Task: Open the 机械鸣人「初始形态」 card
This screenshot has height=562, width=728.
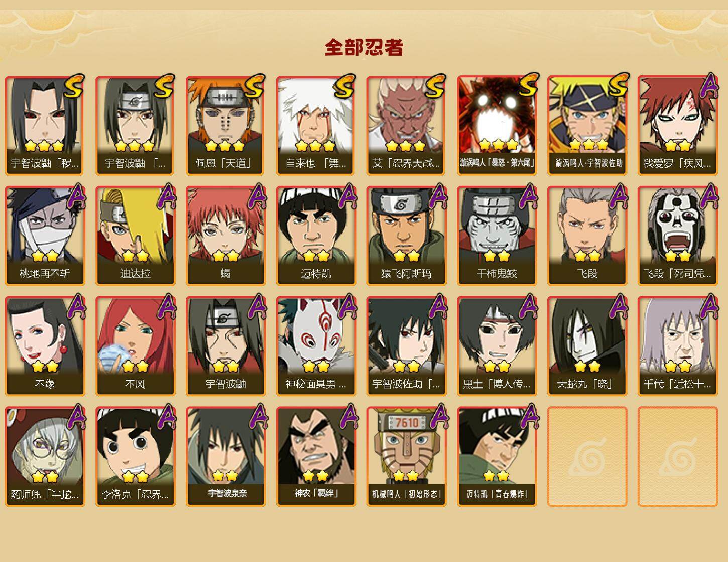Action: coord(406,457)
